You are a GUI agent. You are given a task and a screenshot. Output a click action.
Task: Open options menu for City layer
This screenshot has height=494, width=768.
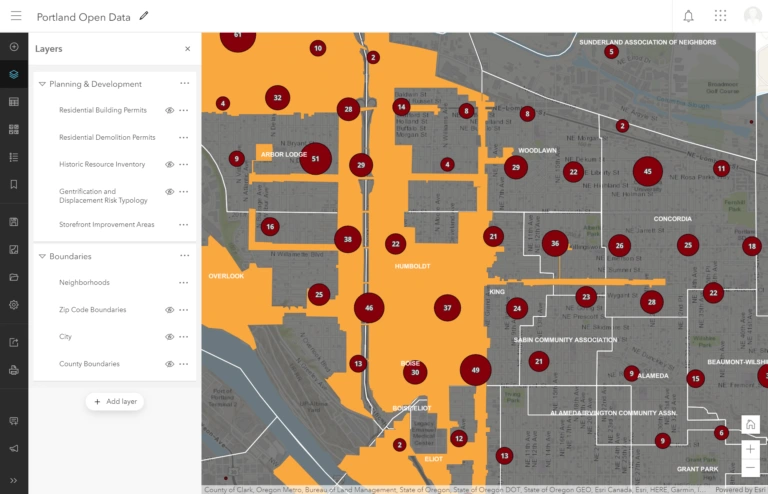click(184, 337)
